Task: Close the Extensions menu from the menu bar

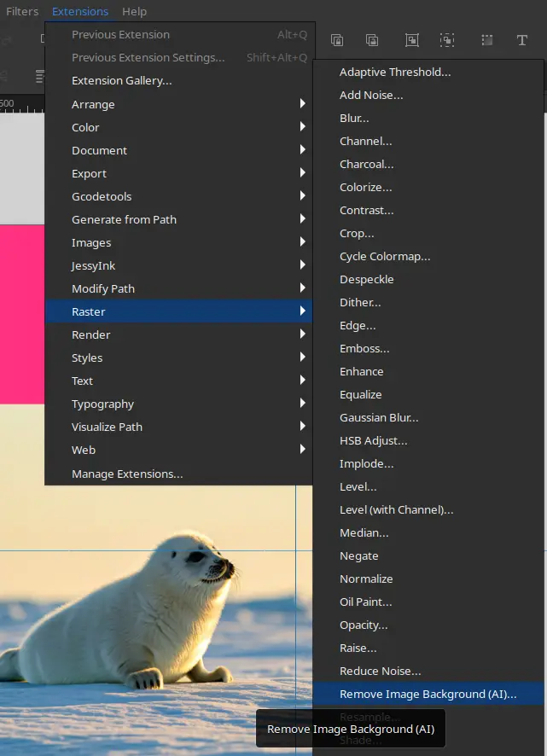Action: pyautogui.click(x=80, y=11)
